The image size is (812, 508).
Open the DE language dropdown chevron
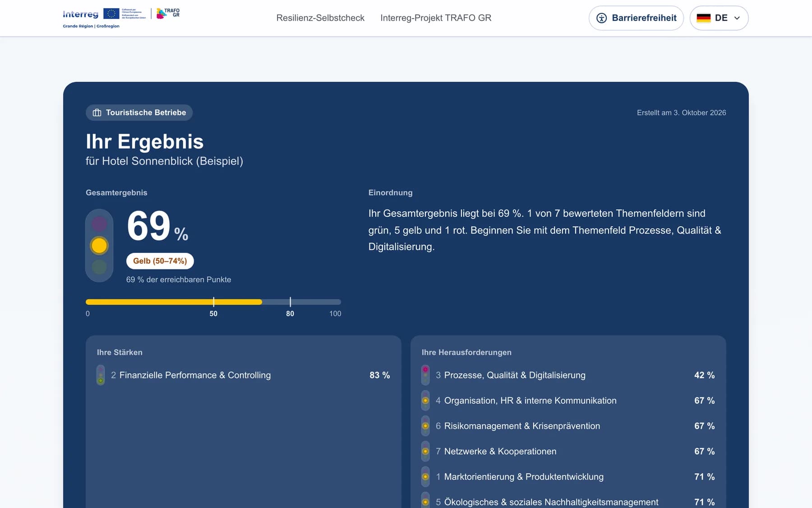737,18
